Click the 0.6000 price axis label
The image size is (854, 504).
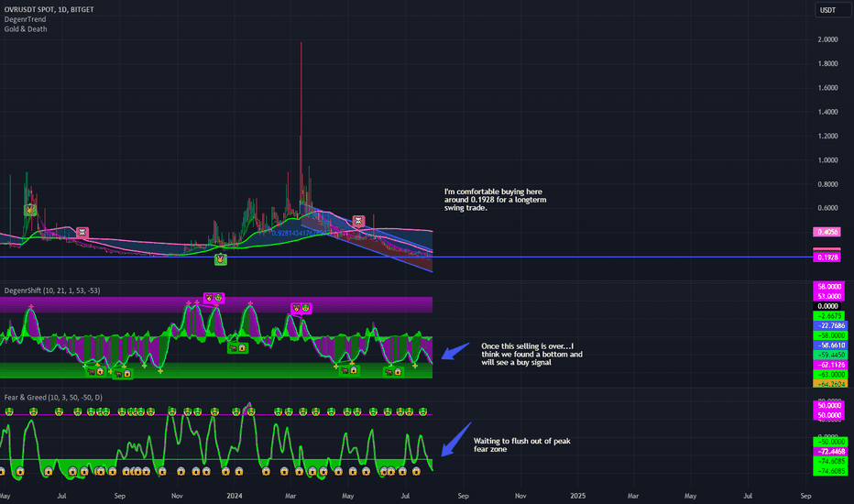[827, 208]
